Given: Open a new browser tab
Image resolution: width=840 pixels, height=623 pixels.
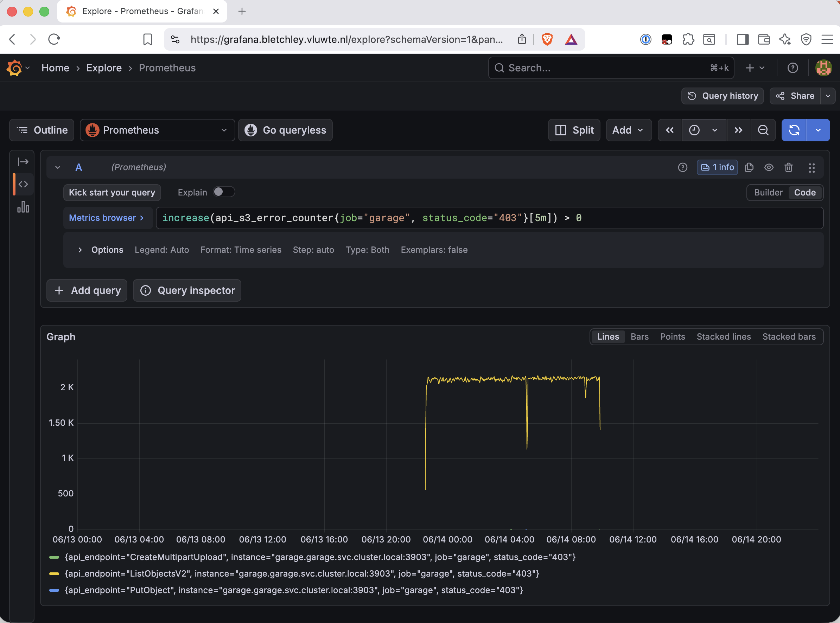Looking at the screenshot, I should pos(242,11).
